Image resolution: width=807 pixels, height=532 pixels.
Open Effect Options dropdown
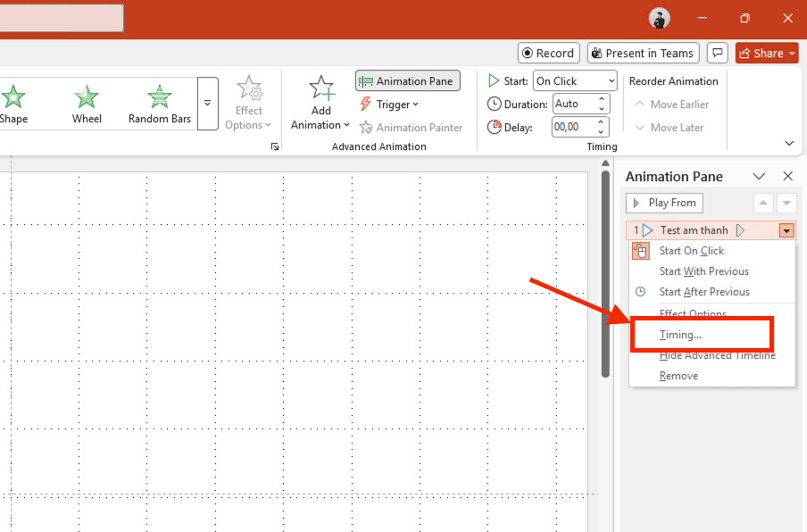[248, 103]
